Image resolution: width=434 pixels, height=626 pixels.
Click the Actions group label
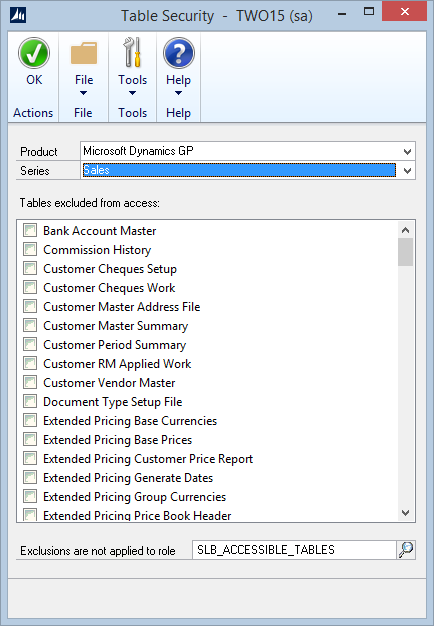point(33,113)
